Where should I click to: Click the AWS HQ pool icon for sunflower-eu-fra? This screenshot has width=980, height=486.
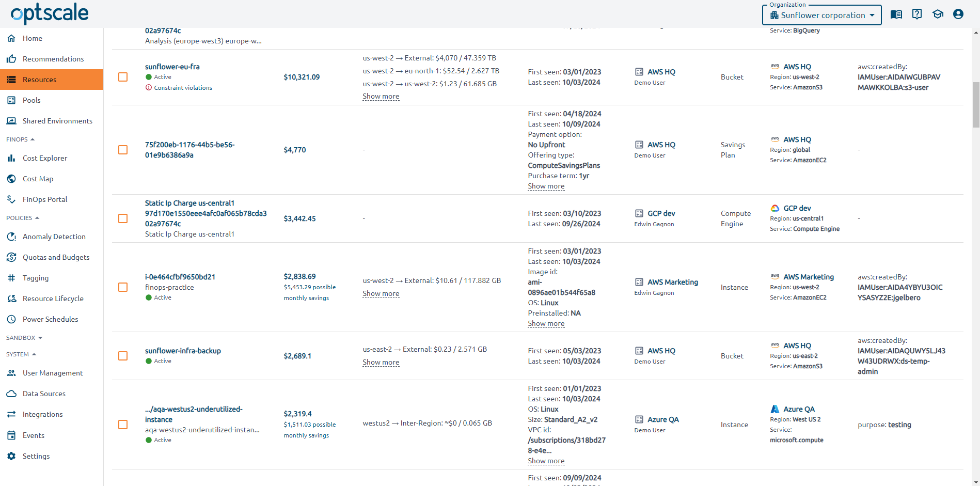point(639,72)
